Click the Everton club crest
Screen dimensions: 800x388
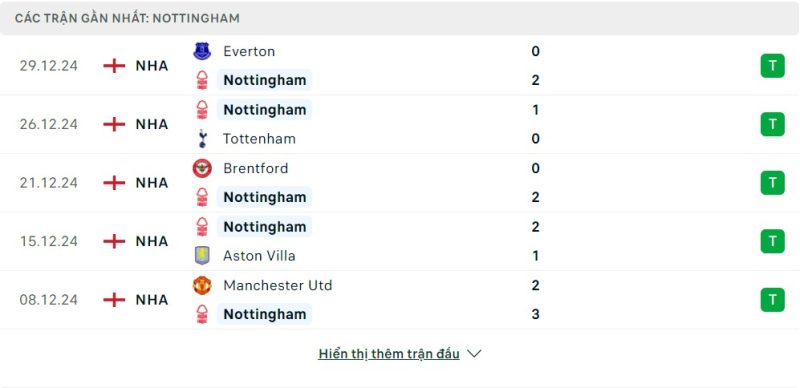202,51
